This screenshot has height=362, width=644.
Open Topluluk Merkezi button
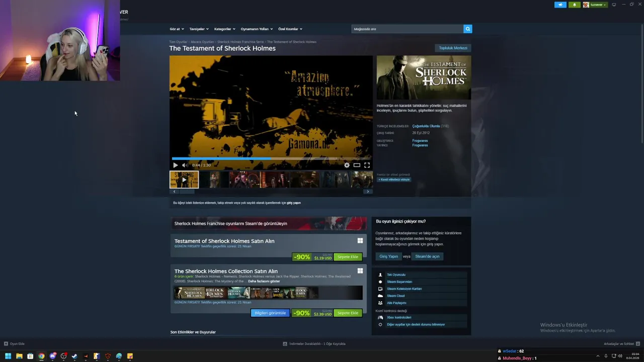(x=453, y=48)
